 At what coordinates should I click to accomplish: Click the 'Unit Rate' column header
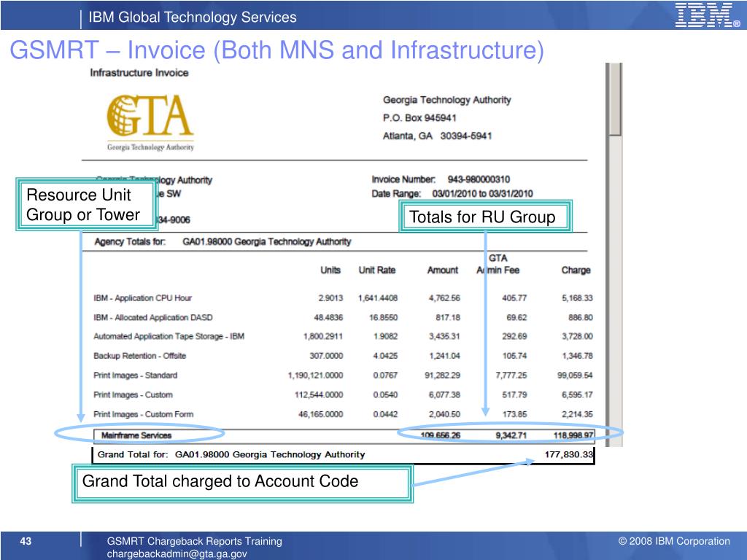[x=377, y=270]
